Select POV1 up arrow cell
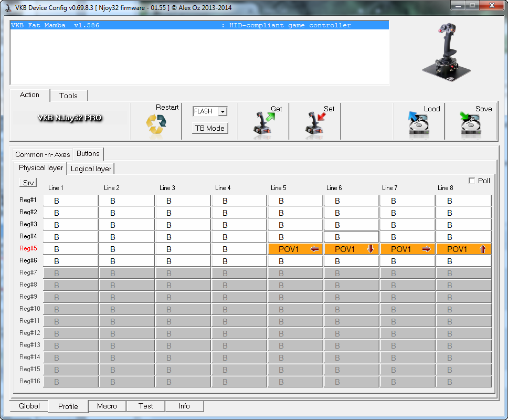Viewport: 508px width, 420px height. pos(464,249)
